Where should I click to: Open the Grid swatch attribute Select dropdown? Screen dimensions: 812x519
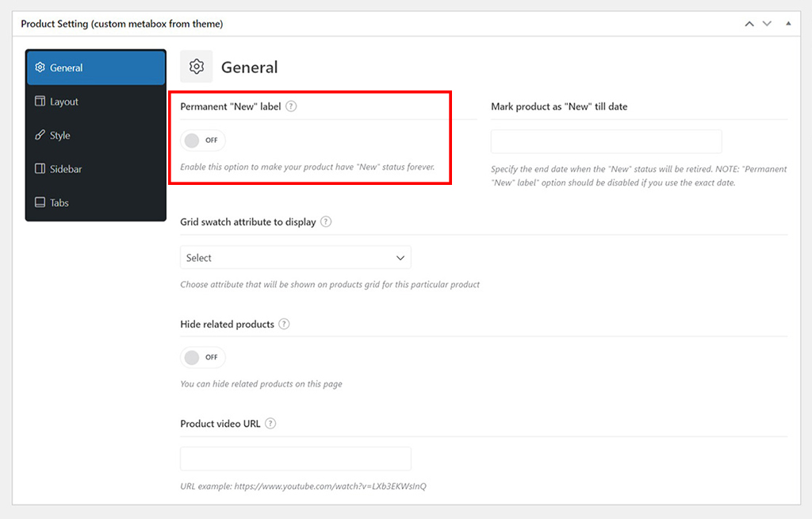(x=295, y=258)
